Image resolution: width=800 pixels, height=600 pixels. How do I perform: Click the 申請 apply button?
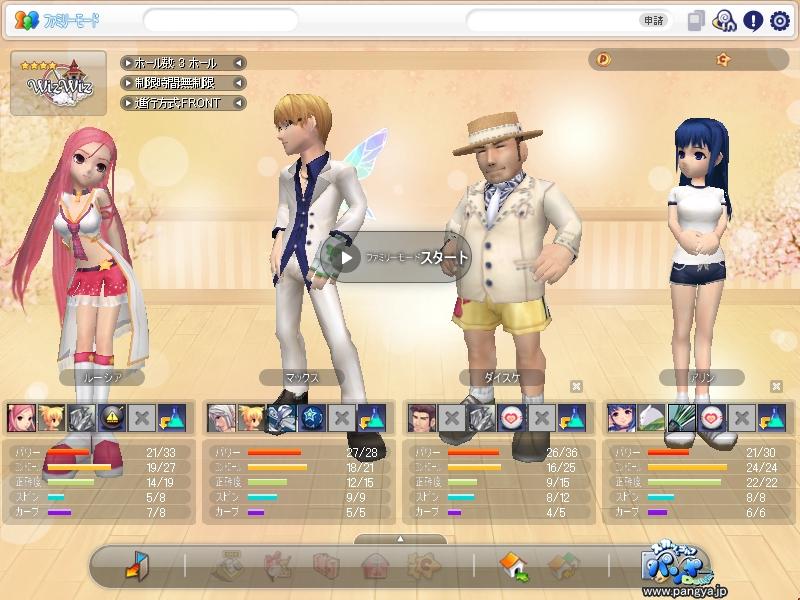pos(654,20)
